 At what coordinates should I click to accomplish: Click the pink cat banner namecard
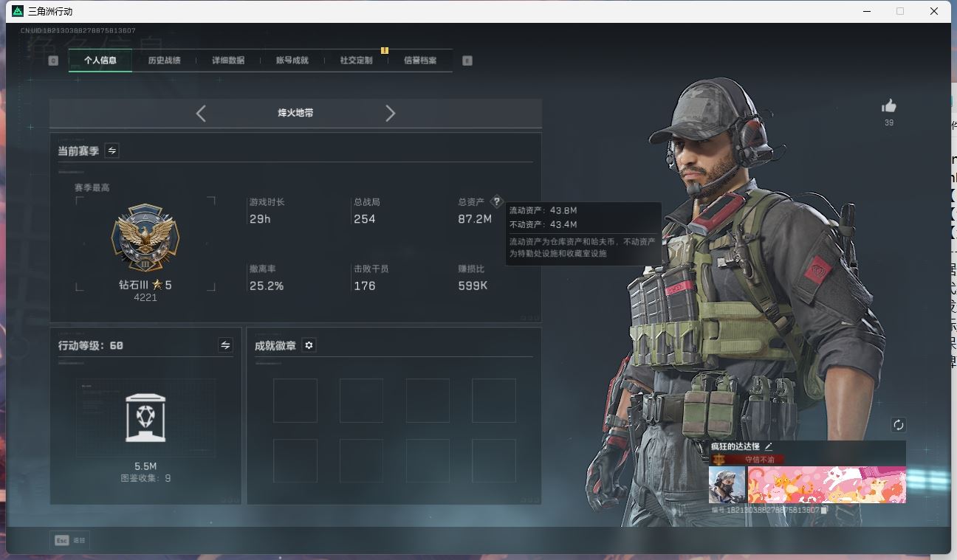826,485
